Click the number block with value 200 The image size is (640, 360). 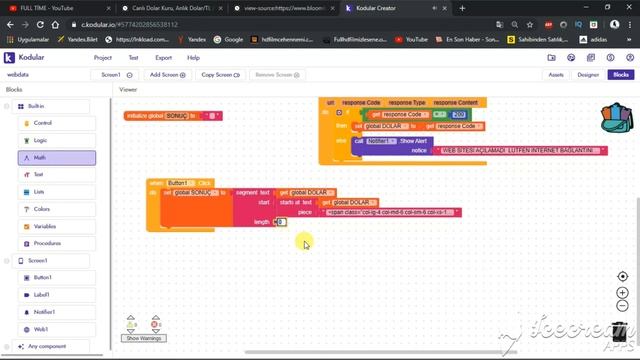[x=459, y=115]
